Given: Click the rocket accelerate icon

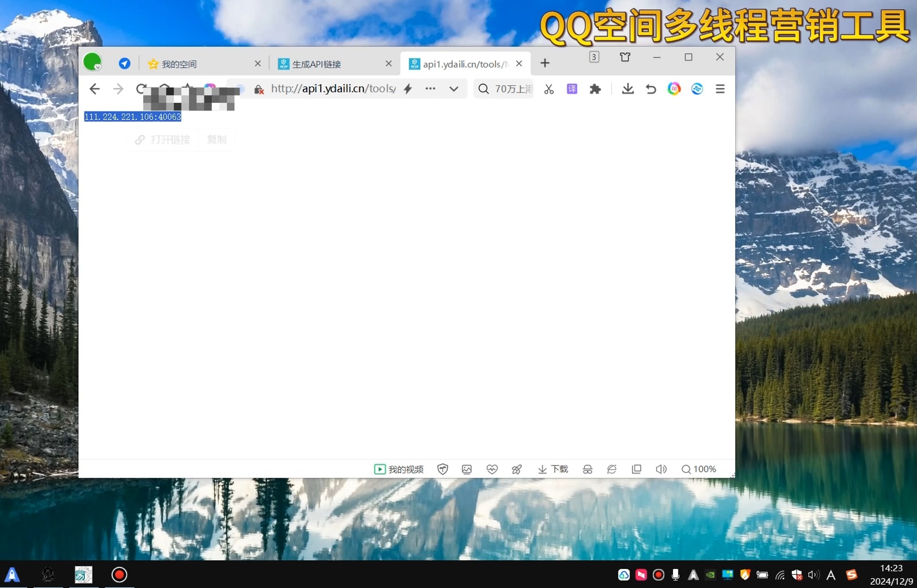Looking at the screenshot, I should [517, 469].
